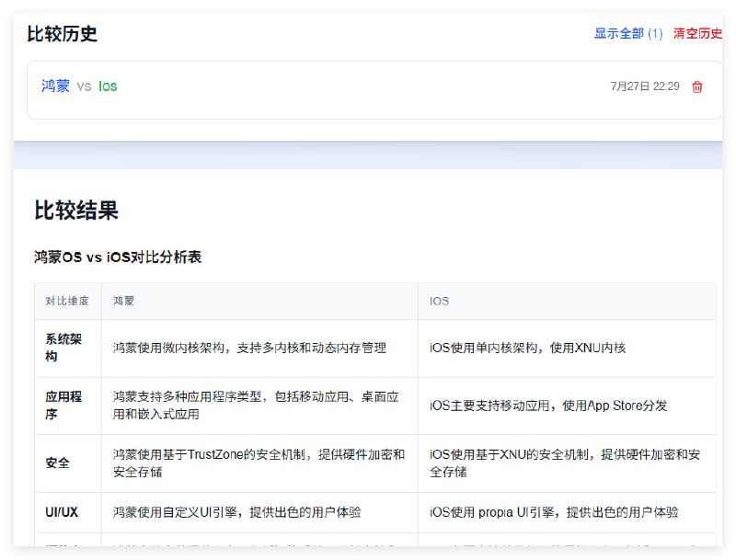The height and width of the screenshot is (560, 736).
Task: Select the 系统架构 row label
Action: (63, 348)
